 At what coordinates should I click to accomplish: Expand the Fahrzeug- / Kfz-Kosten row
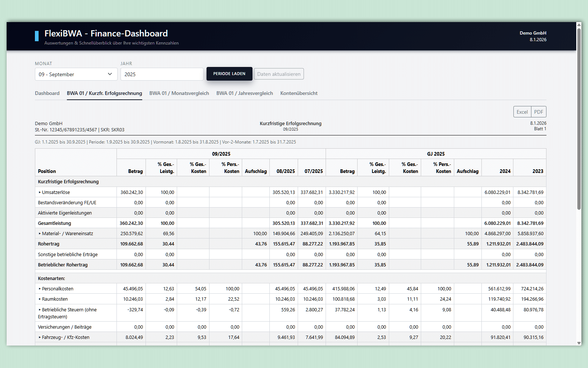(40, 337)
